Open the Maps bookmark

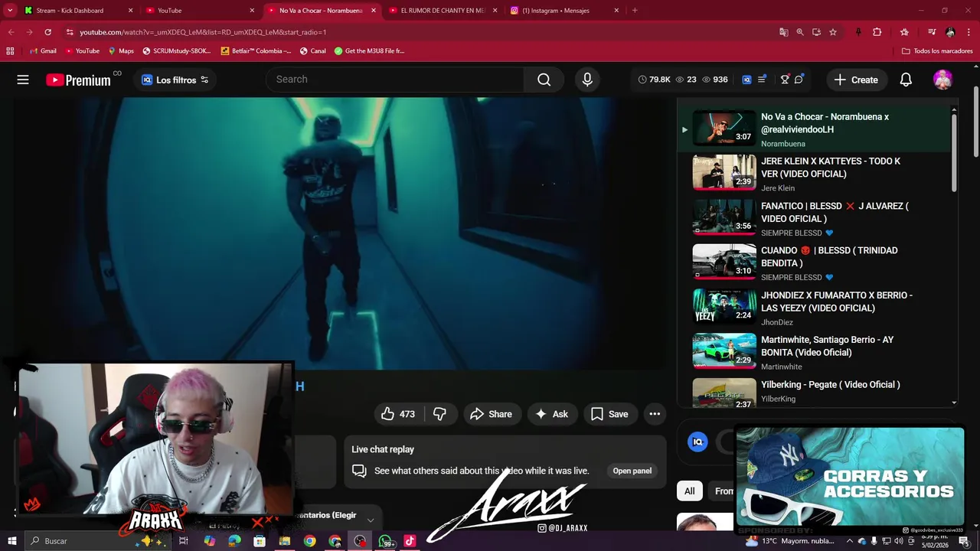click(x=121, y=51)
